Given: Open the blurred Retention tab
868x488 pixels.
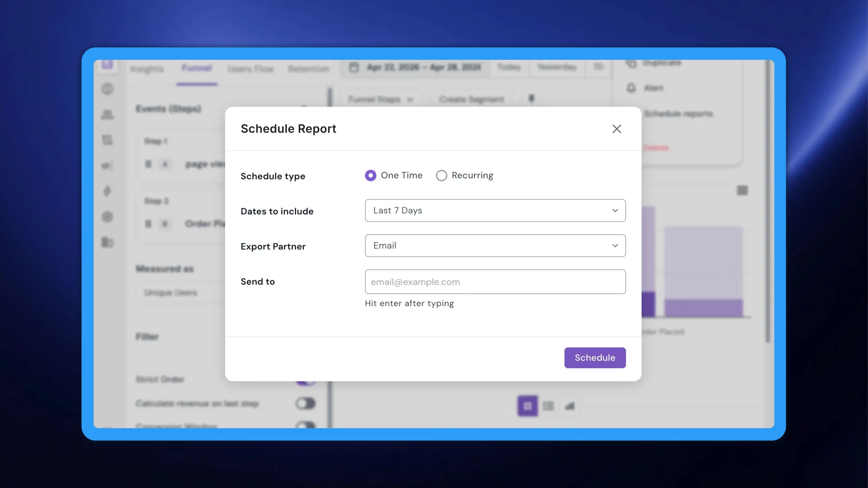Looking at the screenshot, I should point(308,69).
